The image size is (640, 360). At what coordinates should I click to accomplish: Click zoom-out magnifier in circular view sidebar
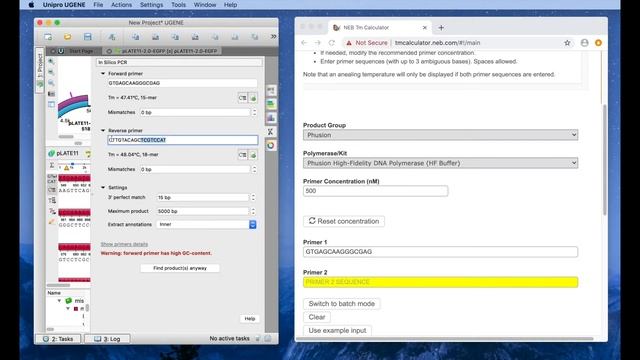click(x=51, y=72)
